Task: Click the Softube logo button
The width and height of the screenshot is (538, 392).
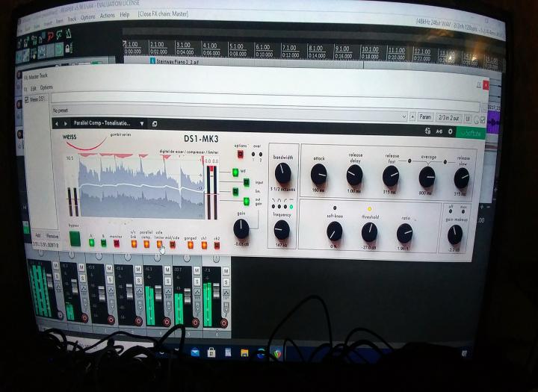Action: click(x=471, y=133)
